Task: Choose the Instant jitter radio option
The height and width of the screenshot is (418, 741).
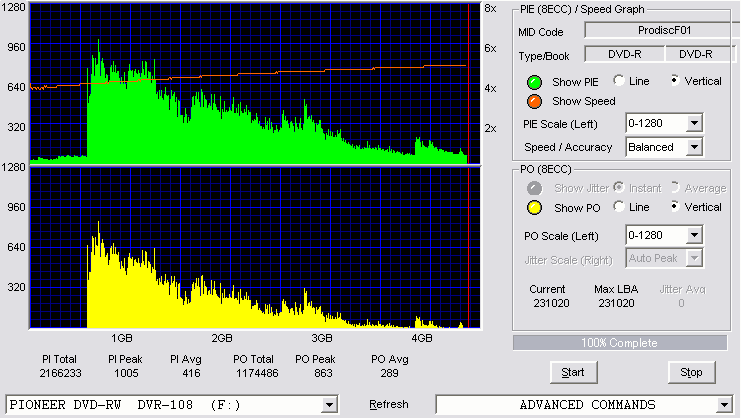Action: 619,188
